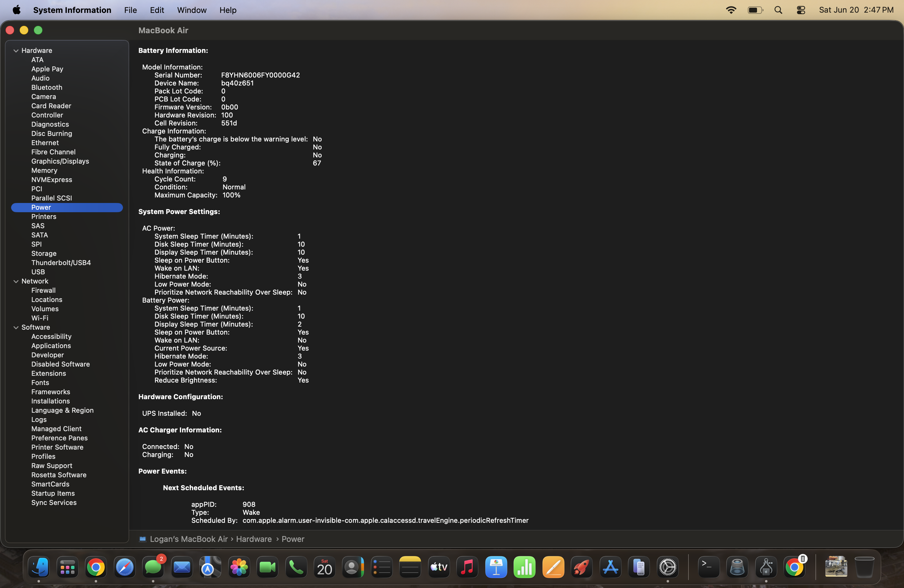Open App Store from the Dock

point(610,567)
